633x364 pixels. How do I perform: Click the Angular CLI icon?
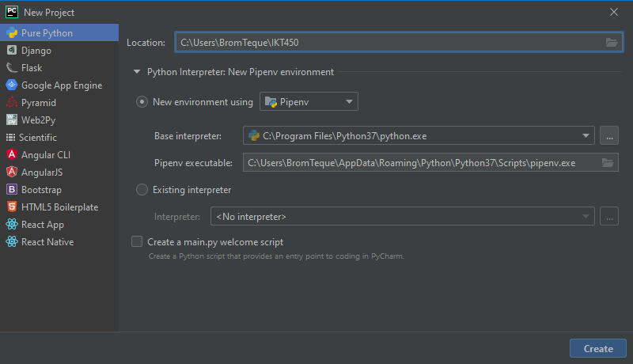pyautogui.click(x=12, y=155)
